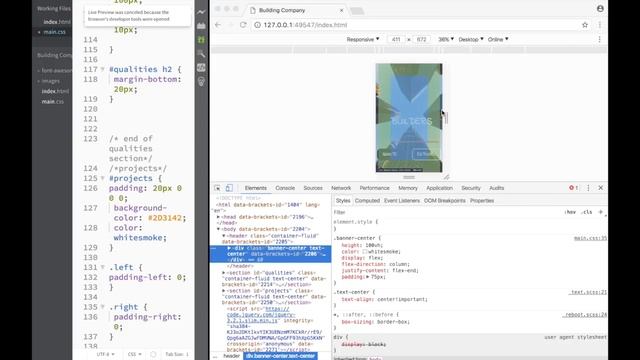Click the red error count indicator in DevTools
This screenshot has height=360, width=640.
coord(573,188)
